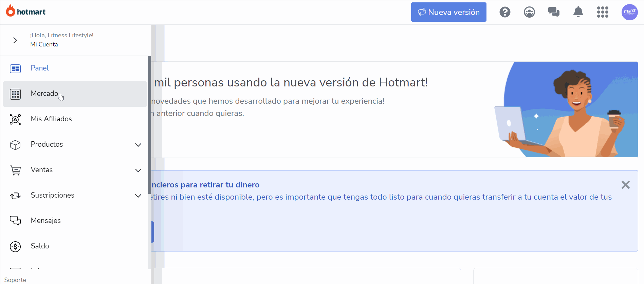Click the Mercado grid icon
The image size is (644, 284).
click(15, 94)
